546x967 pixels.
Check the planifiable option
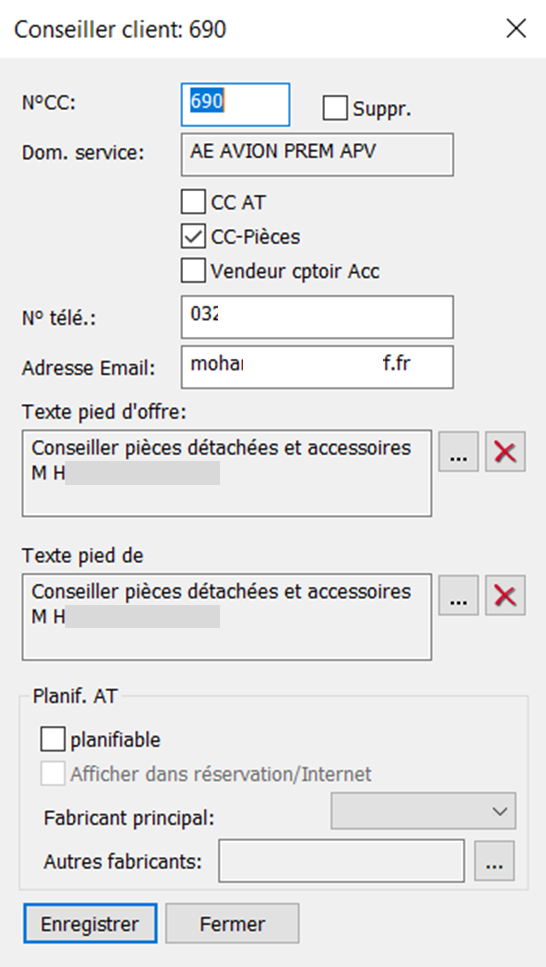(x=52, y=739)
